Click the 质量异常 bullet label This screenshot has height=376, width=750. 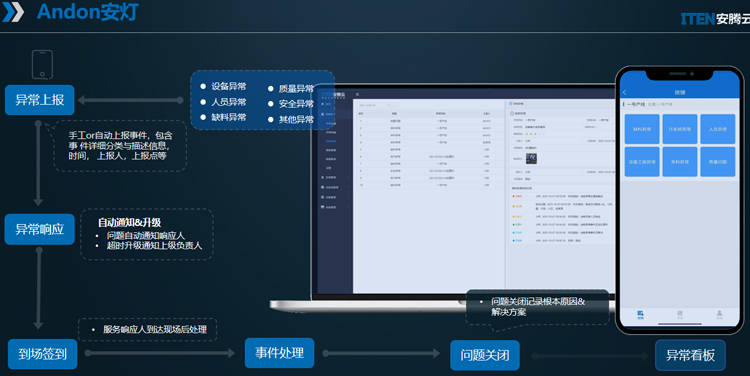pyautogui.click(x=296, y=88)
